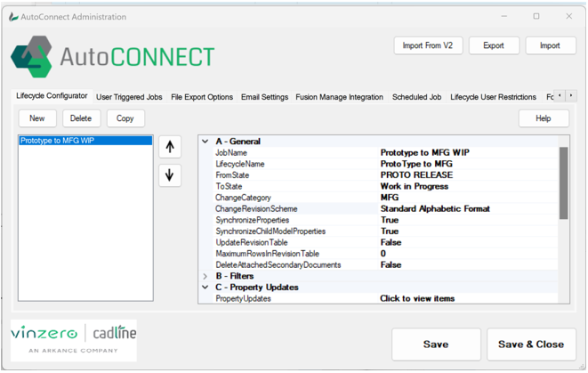Click the Import button
The width and height of the screenshot is (588, 373).
click(x=550, y=45)
